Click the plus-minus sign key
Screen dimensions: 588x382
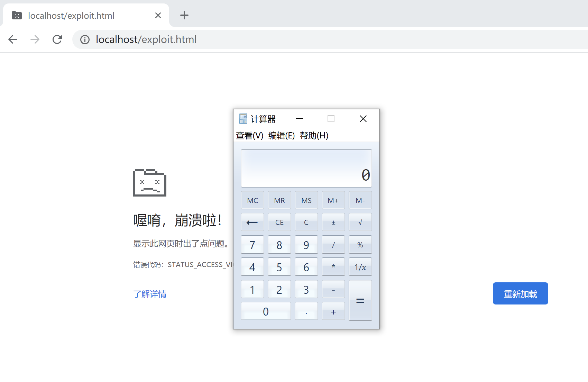coord(333,222)
